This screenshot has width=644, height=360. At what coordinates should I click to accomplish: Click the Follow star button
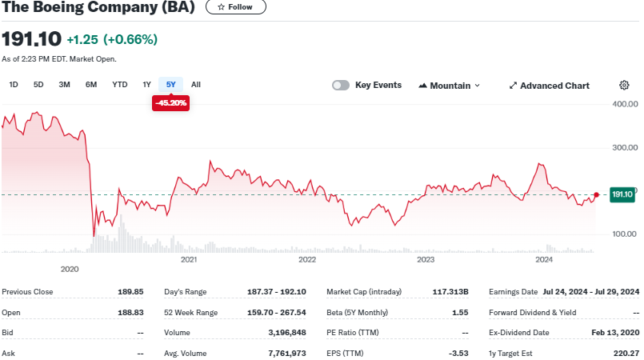pos(236,7)
